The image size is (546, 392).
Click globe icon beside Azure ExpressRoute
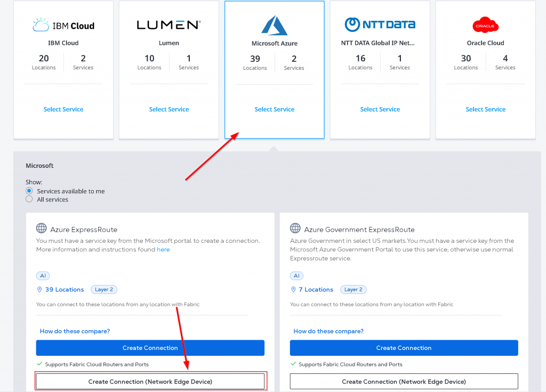(42, 229)
